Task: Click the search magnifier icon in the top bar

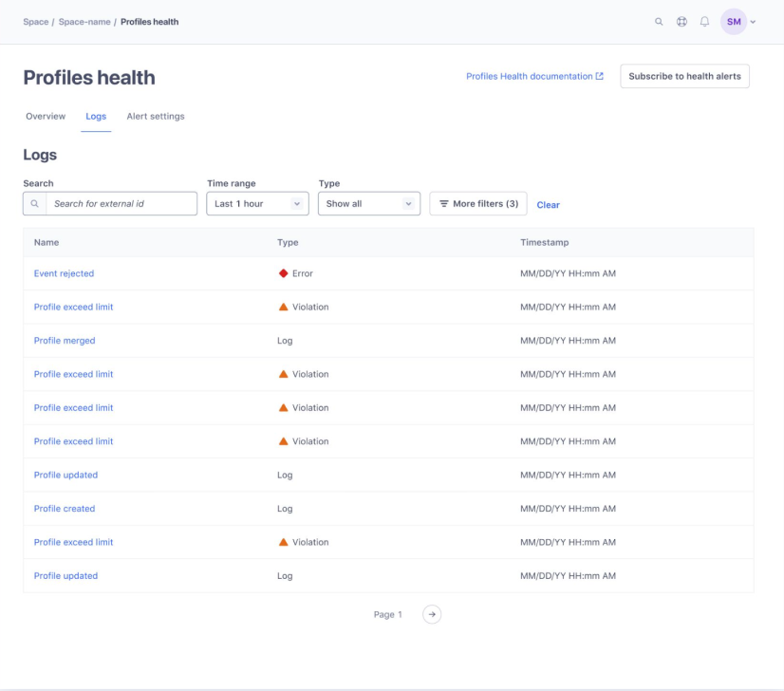Action: click(x=659, y=22)
